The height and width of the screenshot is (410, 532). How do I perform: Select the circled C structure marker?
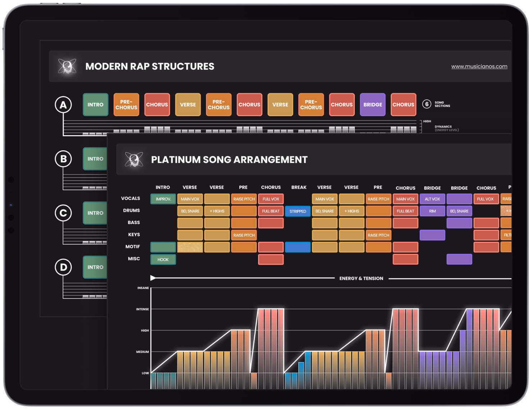pos(63,213)
